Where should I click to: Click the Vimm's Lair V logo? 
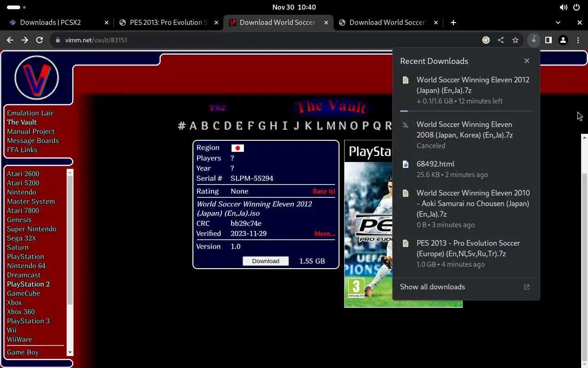tap(37, 78)
